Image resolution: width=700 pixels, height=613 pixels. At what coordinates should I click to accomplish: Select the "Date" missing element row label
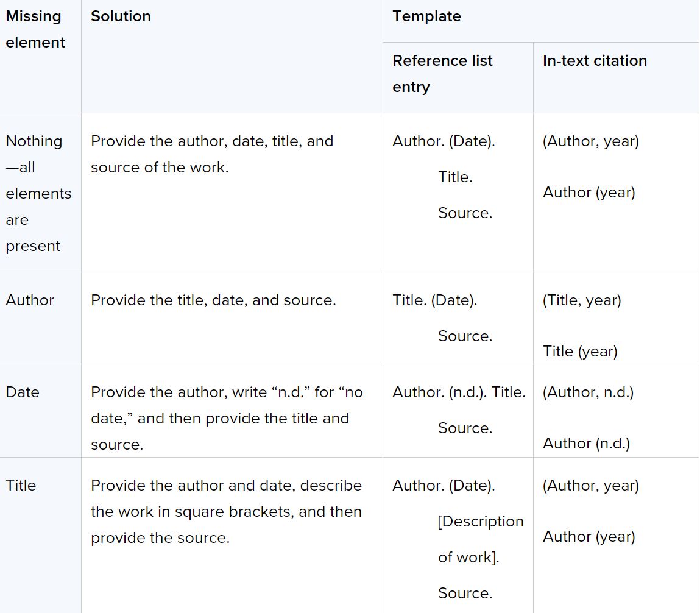click(x=23, y=392)
